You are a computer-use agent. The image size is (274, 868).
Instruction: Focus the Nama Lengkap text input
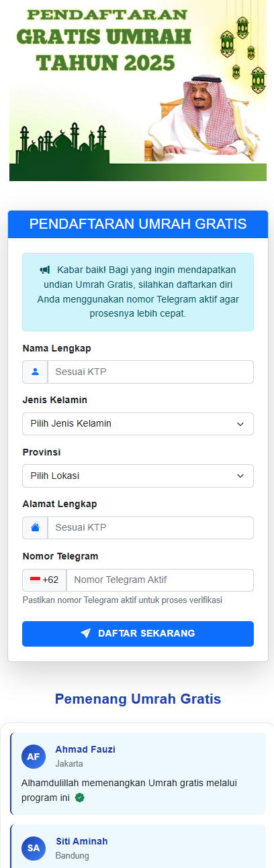point(150,372)
